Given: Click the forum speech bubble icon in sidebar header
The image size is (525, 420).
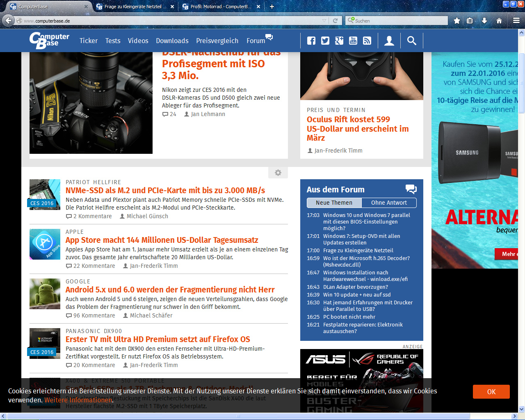Looking at the screenshot, I should [411, 189].
